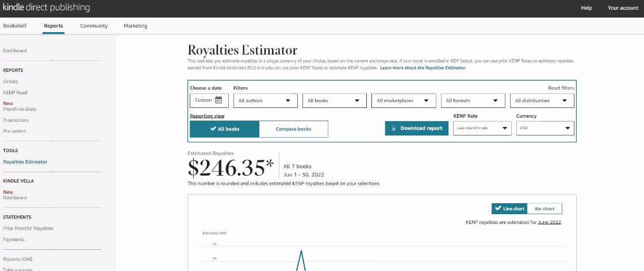Image resolution: width=644 pixels, height=271 pixels.
Task: Switch to Bar chart view
Action: 545,208
